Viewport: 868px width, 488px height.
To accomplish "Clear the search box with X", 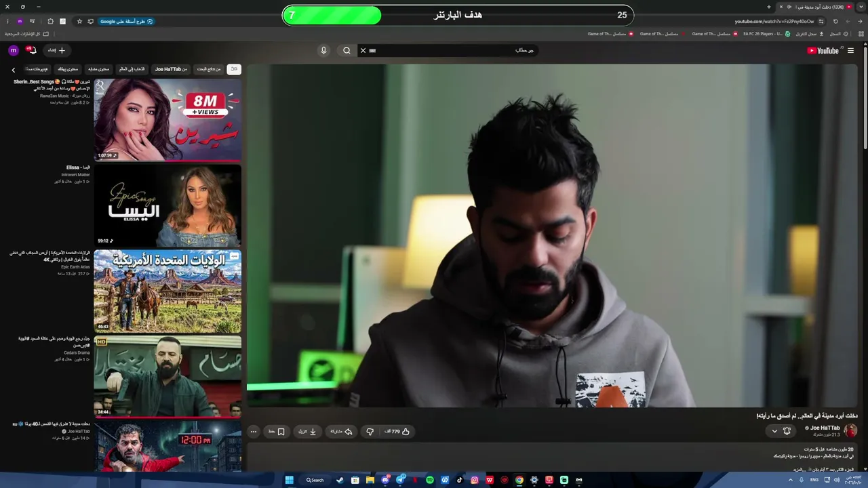I will [x=363, y=50].
